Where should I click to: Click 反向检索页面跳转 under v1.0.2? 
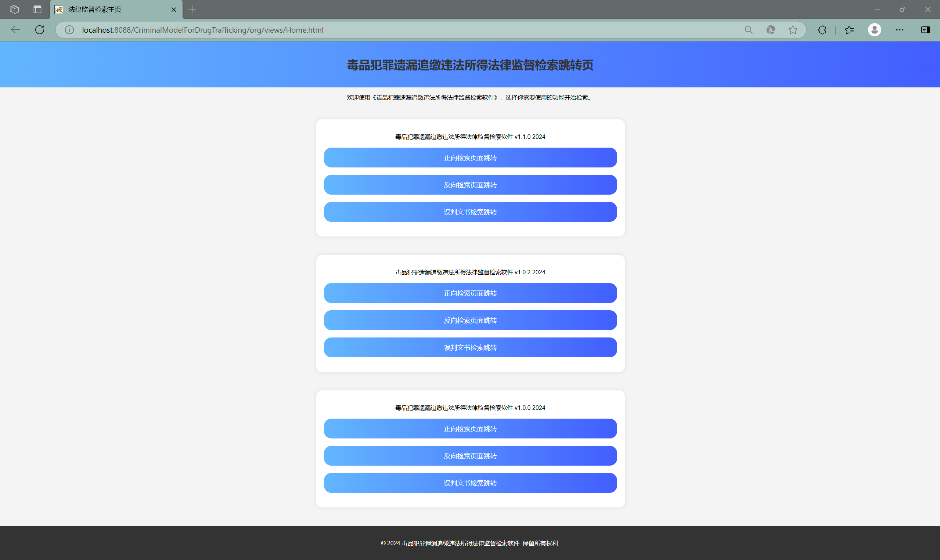(x=470, y=320)
